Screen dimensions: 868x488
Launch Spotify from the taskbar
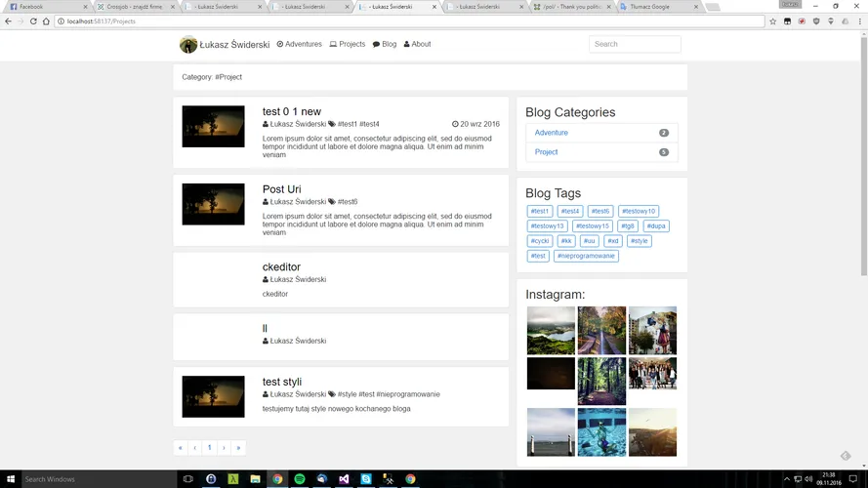300,479
